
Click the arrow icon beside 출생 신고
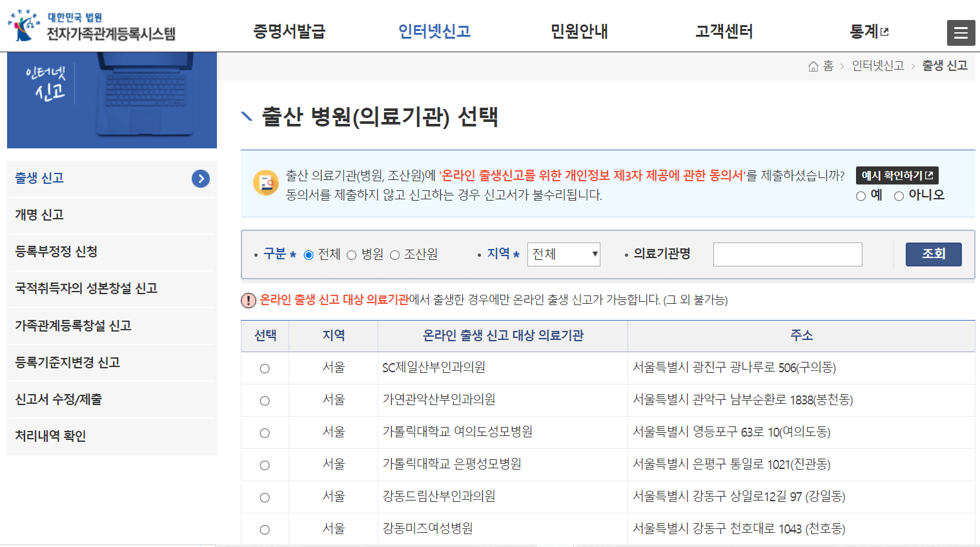[201, 179]
